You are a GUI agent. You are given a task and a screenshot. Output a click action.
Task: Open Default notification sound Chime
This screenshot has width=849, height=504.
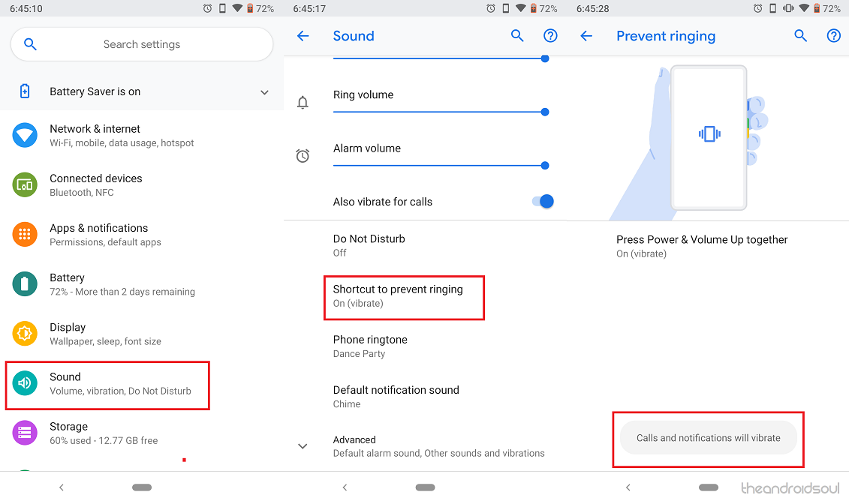(396, 396)
